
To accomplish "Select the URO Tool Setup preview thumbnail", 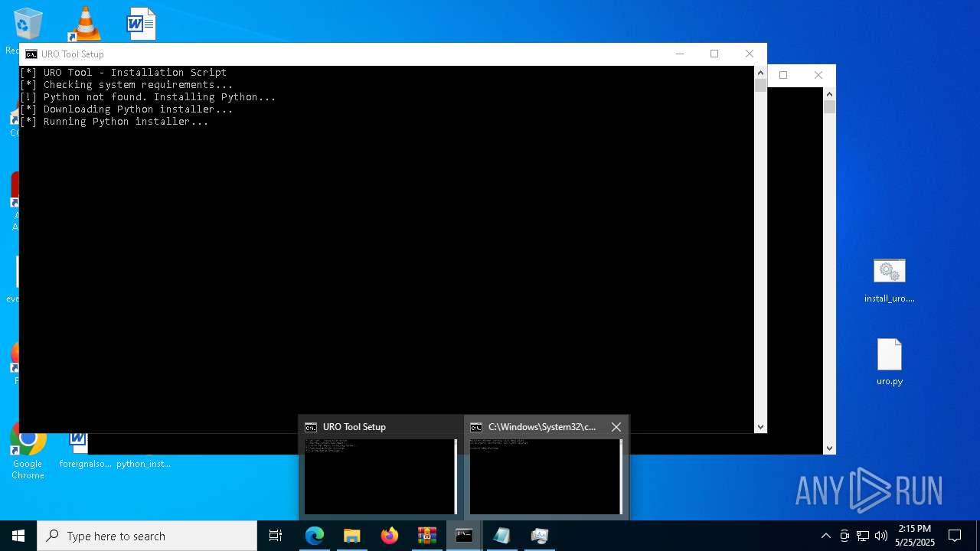I will pos(381,476).
